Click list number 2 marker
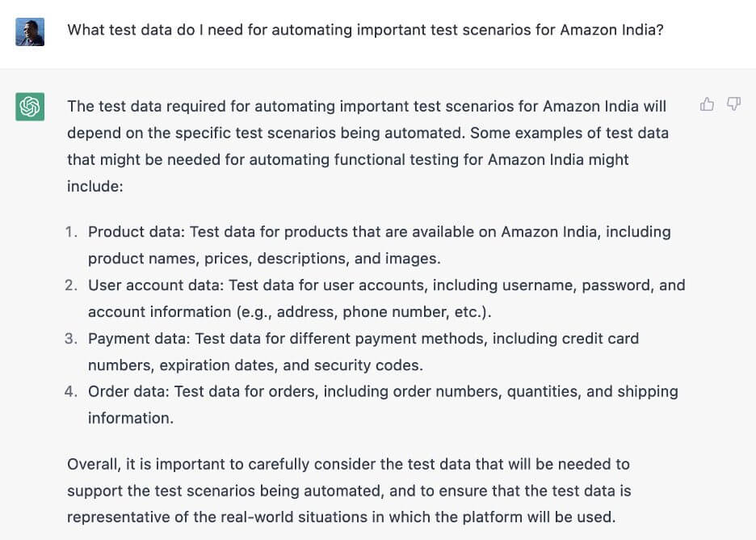Image resolution: width=756 pixels, height=540 pixels. [x=71, y=285]
